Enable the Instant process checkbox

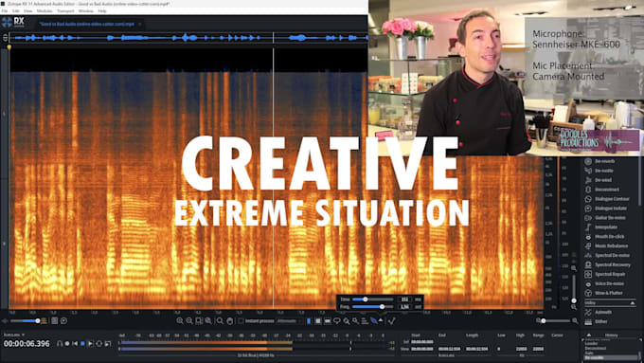coord(241,320)
